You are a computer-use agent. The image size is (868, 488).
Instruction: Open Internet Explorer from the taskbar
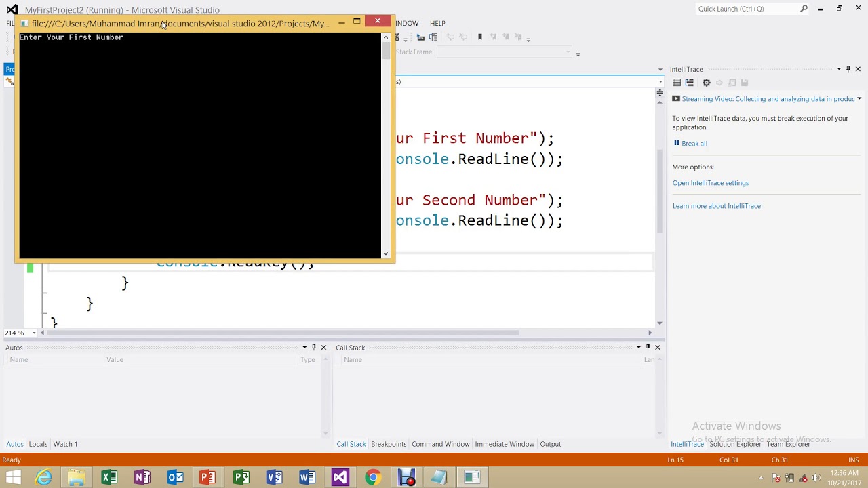tap(43, 477)
